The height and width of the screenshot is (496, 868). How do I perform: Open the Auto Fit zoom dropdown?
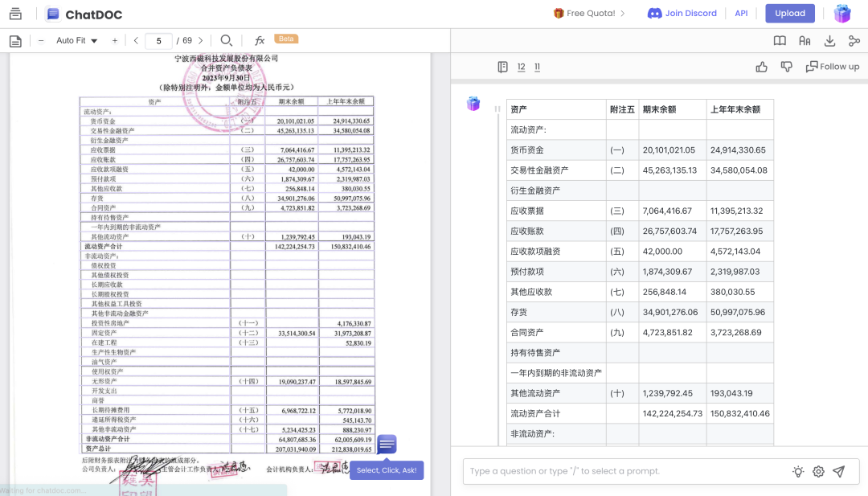coord(75,40)
